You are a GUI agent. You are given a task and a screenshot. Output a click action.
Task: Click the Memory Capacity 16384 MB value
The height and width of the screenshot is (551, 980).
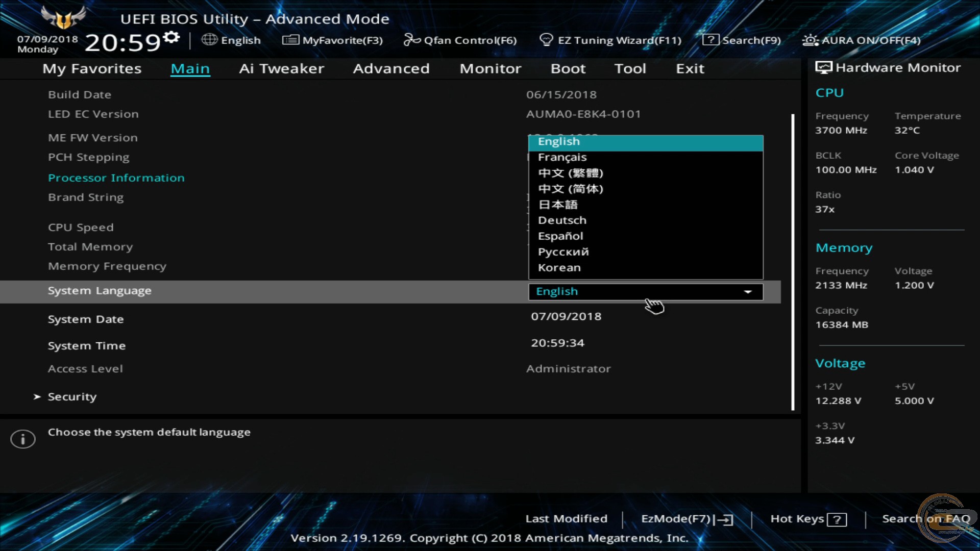[x=842, y=325]
